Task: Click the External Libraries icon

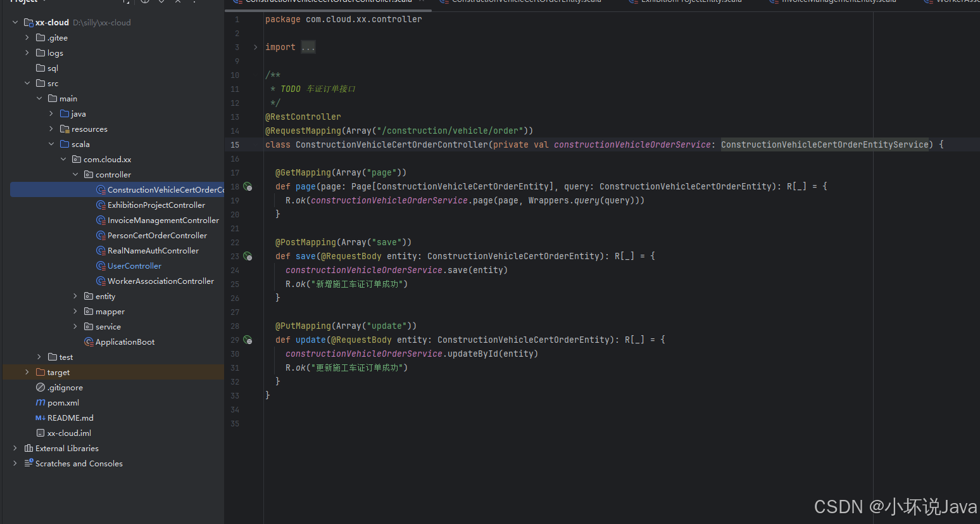Action: (28, 448)
